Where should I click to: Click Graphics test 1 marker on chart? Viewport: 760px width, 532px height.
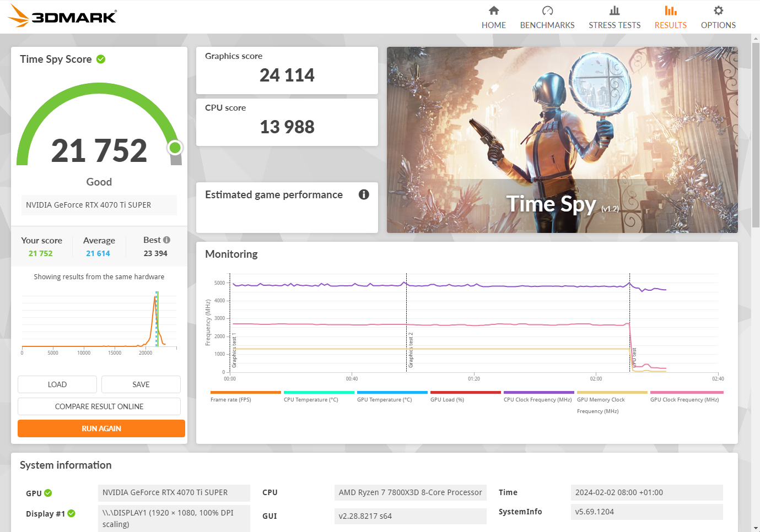[x=234, y=350]
